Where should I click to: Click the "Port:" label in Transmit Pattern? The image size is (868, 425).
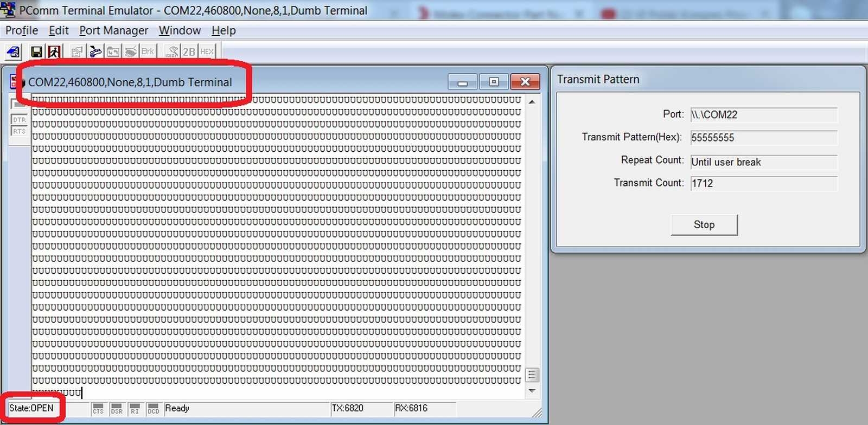pos(673,114)
